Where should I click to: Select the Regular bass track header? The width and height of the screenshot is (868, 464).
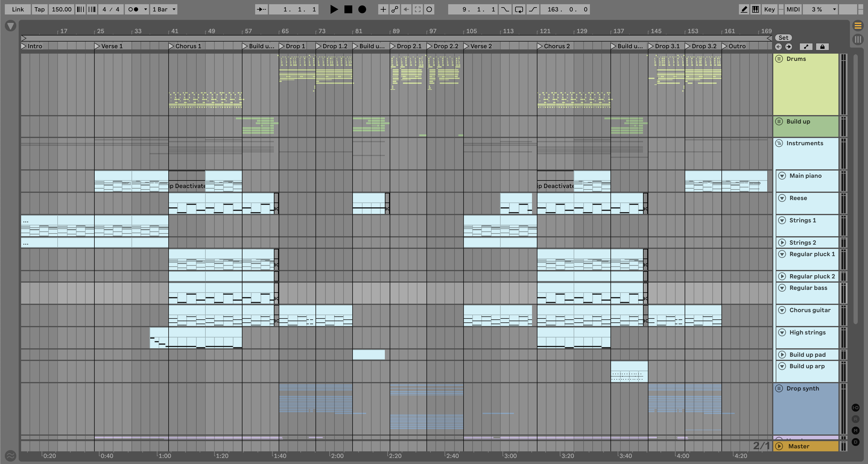807,293
